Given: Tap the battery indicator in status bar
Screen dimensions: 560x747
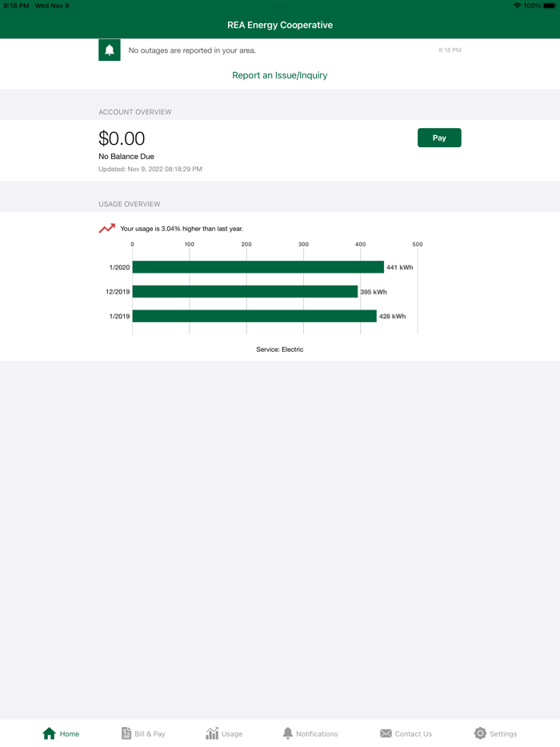Looking at the screenshot, I should (x=549, y=6).
